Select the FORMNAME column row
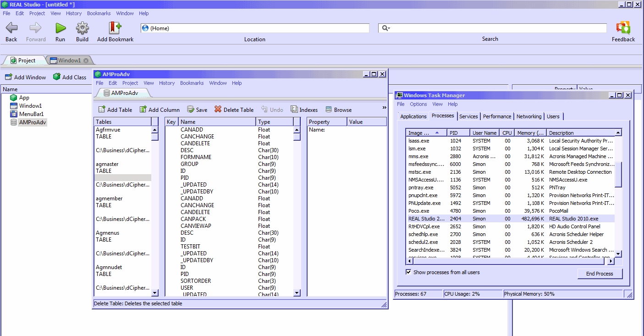This screenshot has width=644, height=336. tap(229, 157)
